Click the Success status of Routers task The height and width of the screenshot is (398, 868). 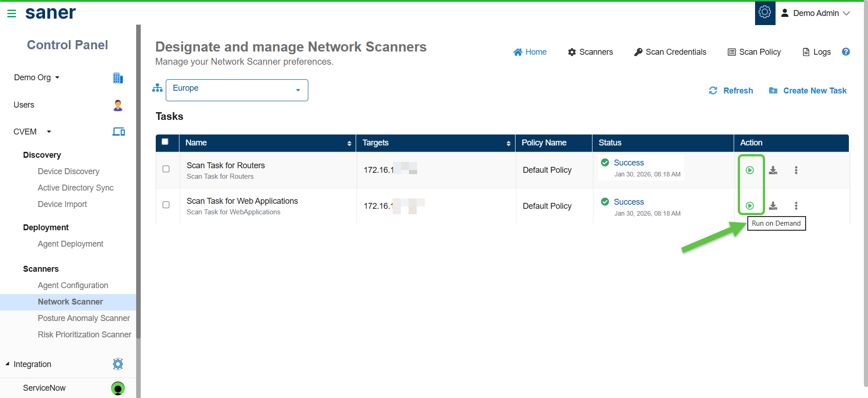(628, 163)
